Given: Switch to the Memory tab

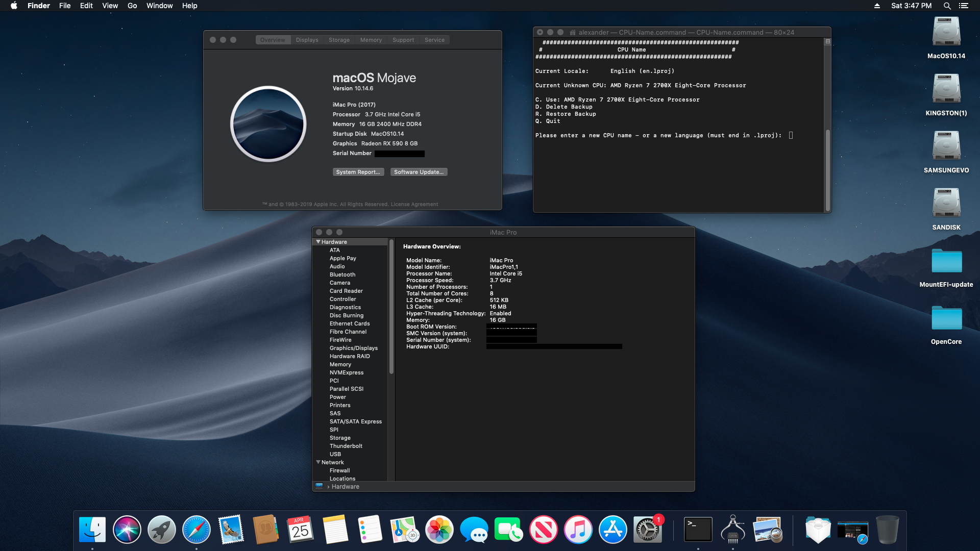Looking at the screenshot, I should point(371,40).
